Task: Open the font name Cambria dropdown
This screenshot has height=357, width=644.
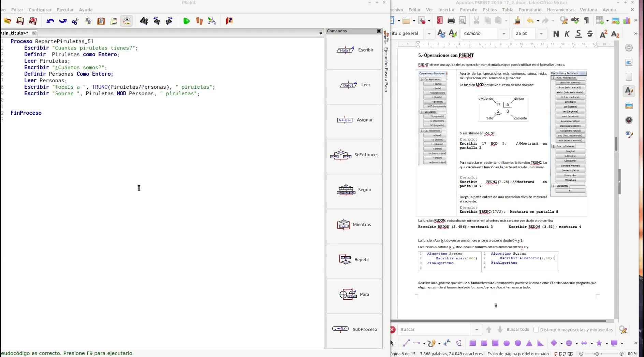Action: pos(504,34)
